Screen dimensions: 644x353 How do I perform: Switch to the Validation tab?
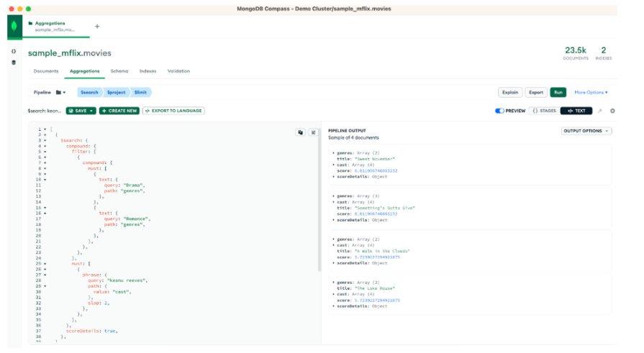point(178,71)
